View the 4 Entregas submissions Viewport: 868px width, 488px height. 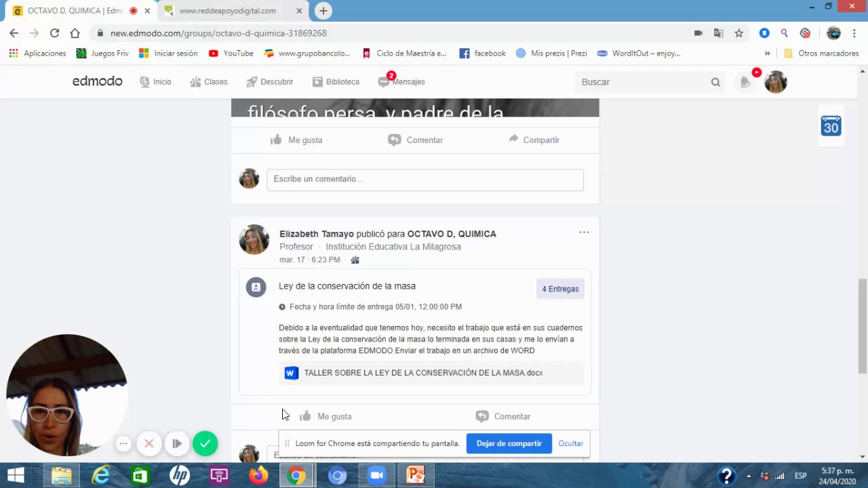click(560, 289)
